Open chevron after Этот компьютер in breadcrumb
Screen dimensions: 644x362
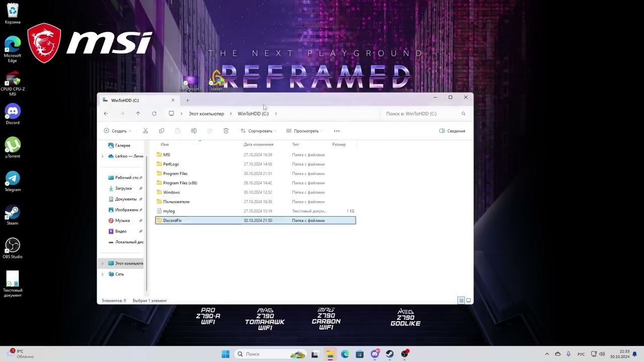pyautogui.click(x=231, y=114)
